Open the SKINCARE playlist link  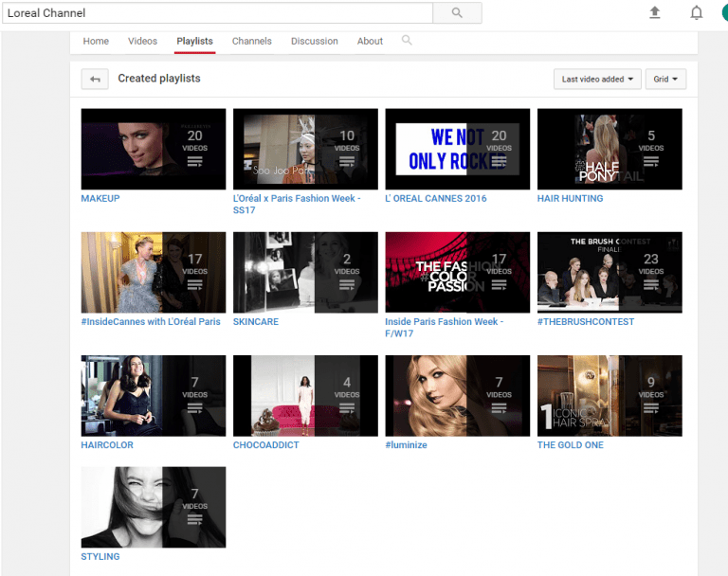(256, 322)
